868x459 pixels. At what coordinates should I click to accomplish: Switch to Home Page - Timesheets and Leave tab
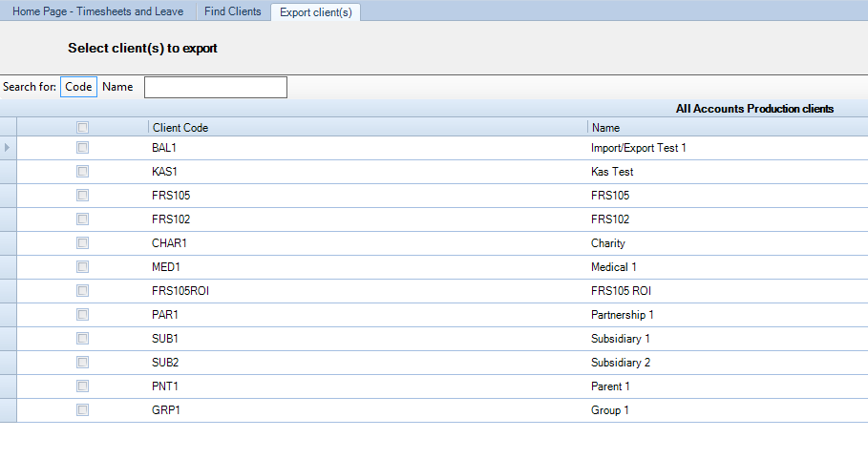coord(98,11)
